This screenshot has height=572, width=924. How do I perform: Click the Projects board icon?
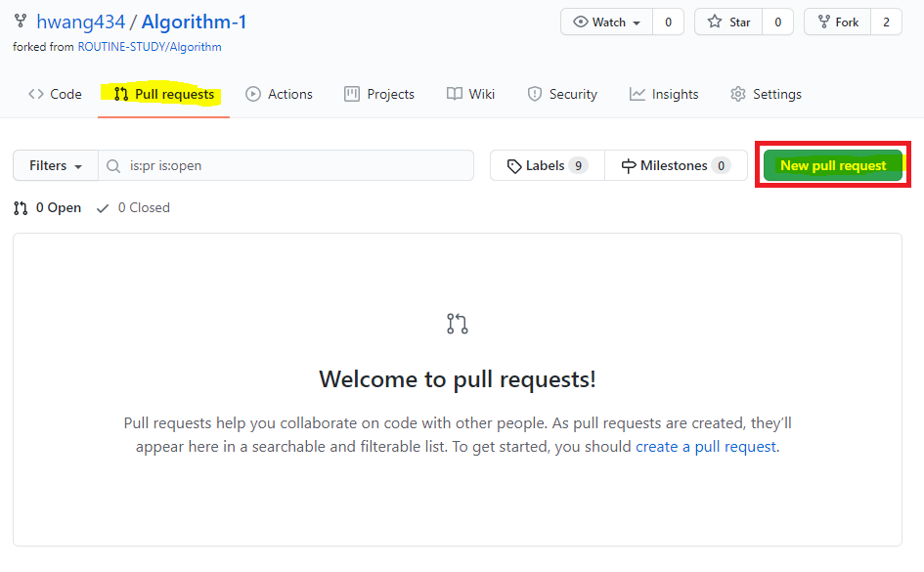352,94
